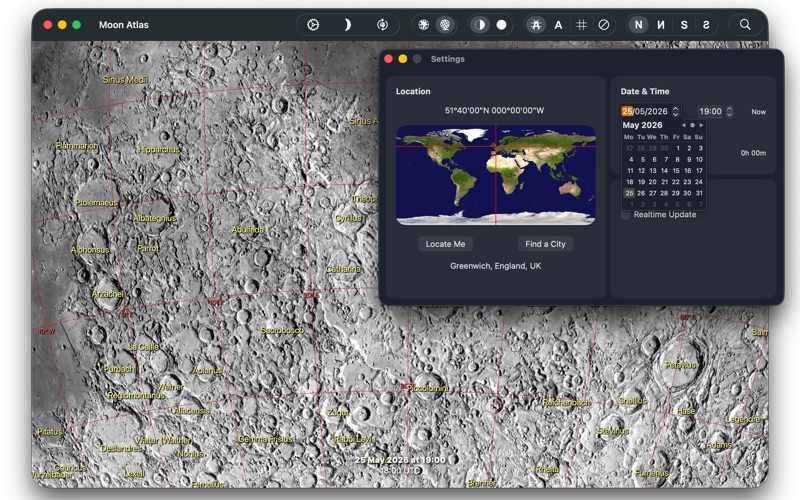Screen dimensions: 800x500
Task: Click the Now button in Date & Time
Action: [758, 112]
